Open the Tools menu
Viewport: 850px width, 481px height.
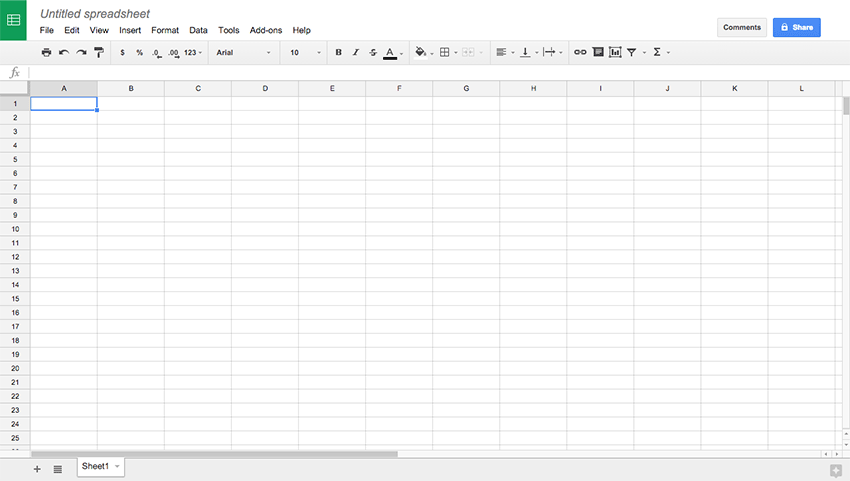click(229, 30)
